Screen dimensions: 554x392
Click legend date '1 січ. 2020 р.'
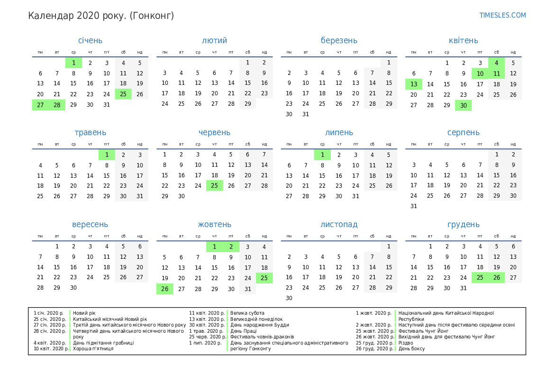point(49,313)
